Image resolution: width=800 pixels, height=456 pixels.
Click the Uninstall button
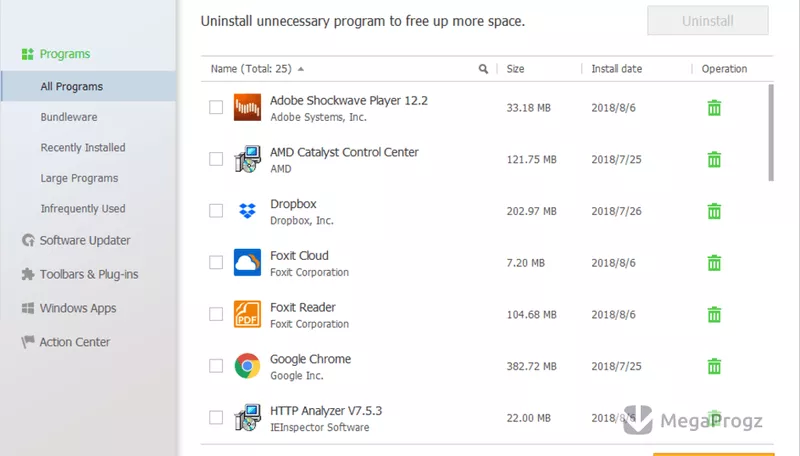coord(708,21)
